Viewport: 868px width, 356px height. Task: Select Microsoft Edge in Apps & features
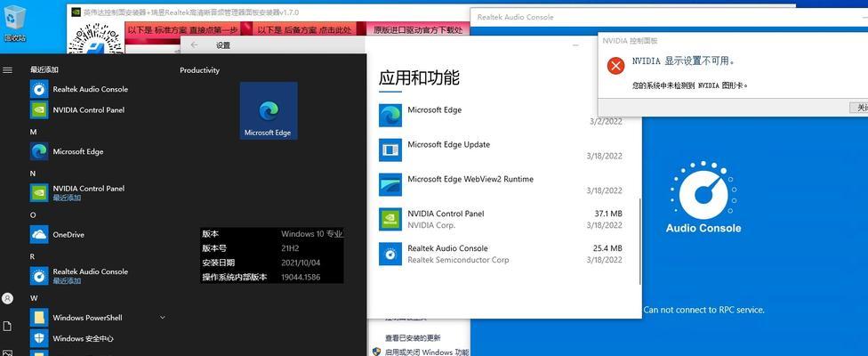[x=501, y=115]
